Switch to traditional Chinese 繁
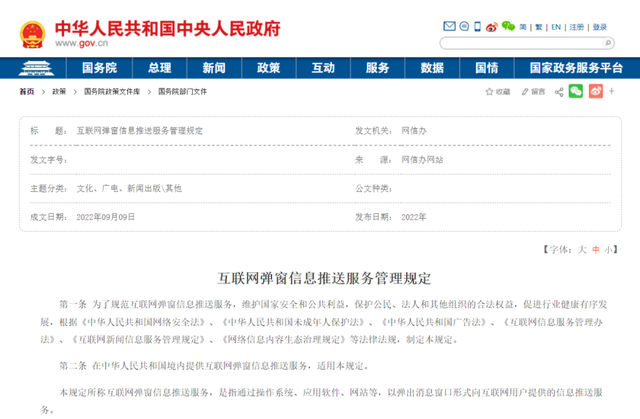The height and width of the screenshot is (419, 640). (538, 27)
